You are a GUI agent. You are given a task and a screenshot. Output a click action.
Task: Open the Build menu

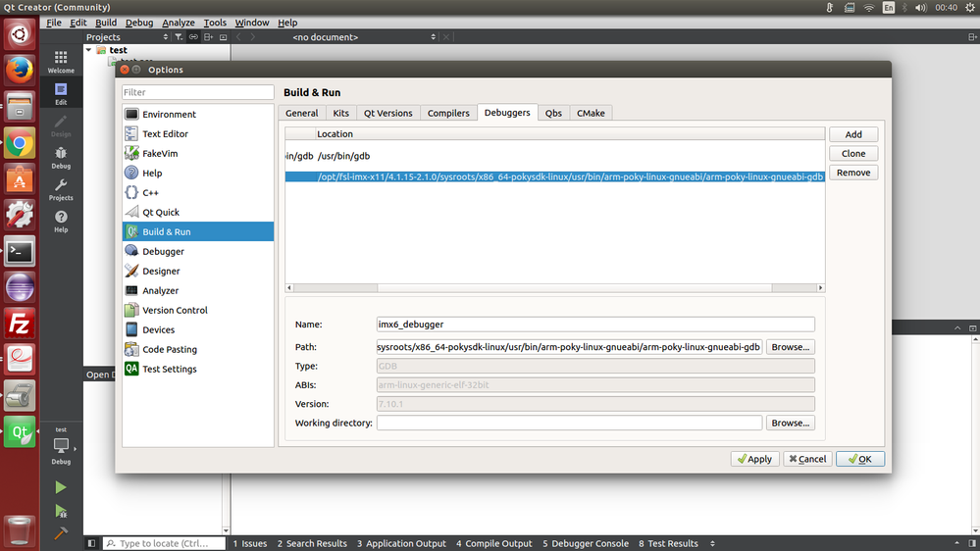pyautogui.click(x=106, y=23)
